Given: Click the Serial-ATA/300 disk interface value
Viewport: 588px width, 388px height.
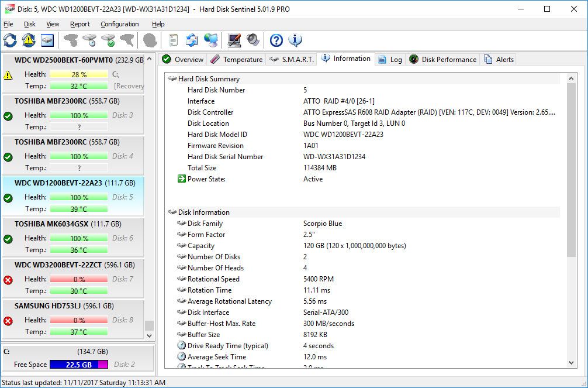Looking at the screenshot, I should click(326, 313).
